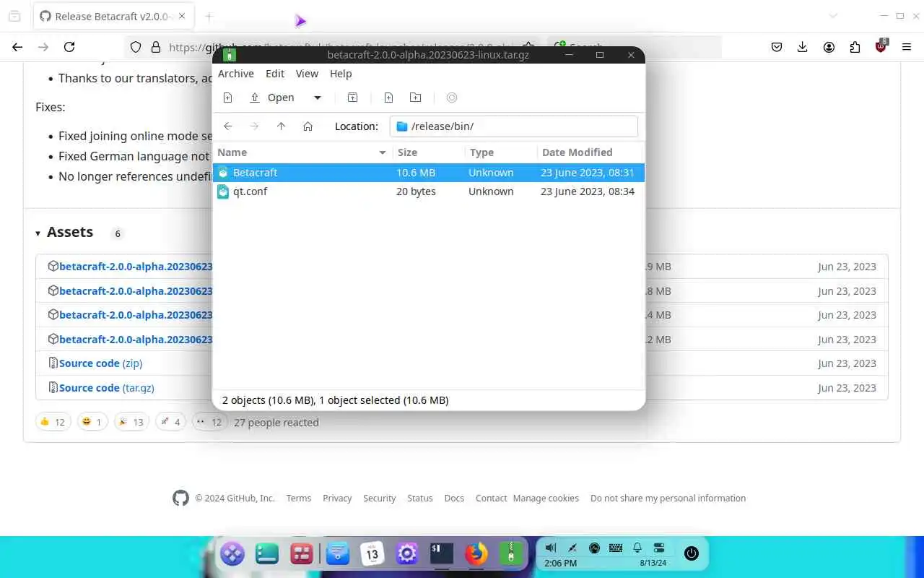Open the Calendar app in dock

coord(372,554)
